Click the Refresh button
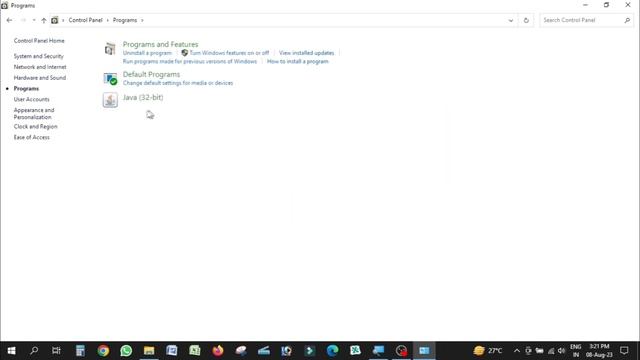 (x=526, y=20)
